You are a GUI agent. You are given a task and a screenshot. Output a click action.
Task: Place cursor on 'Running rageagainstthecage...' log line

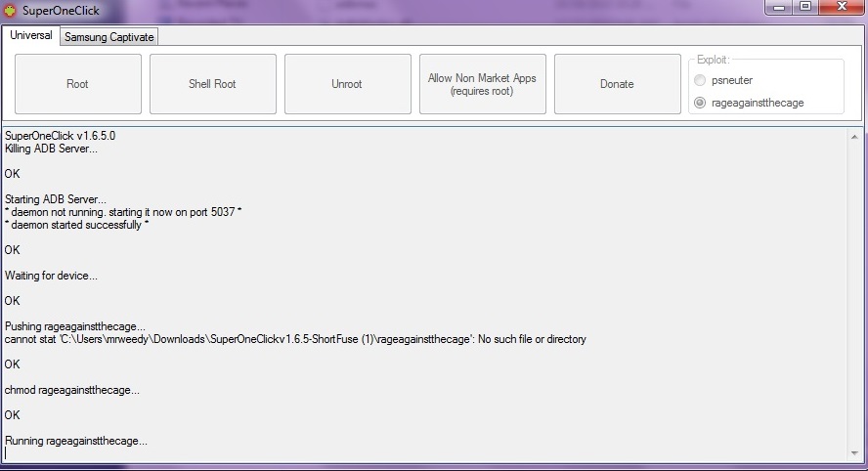point(76,441)
